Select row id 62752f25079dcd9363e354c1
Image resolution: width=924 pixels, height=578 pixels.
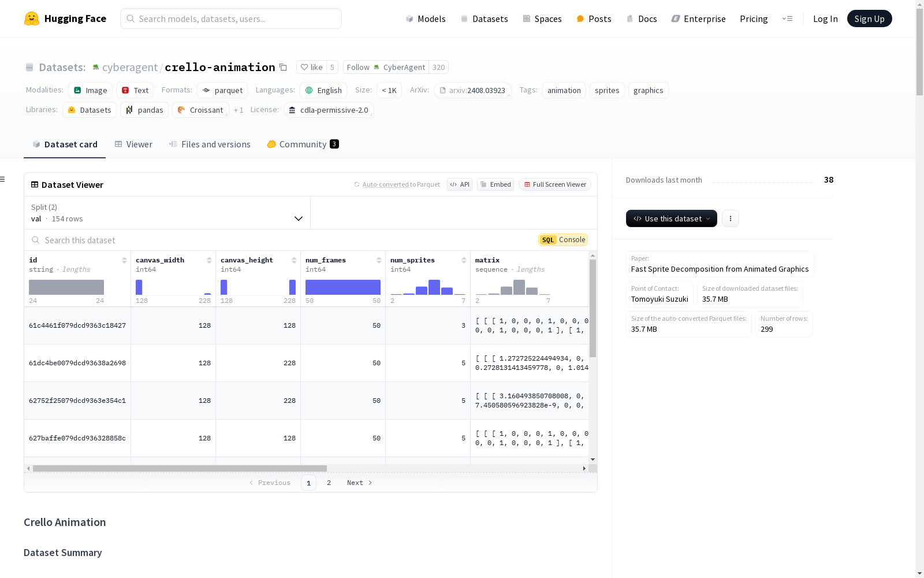[x=77, y=401]
